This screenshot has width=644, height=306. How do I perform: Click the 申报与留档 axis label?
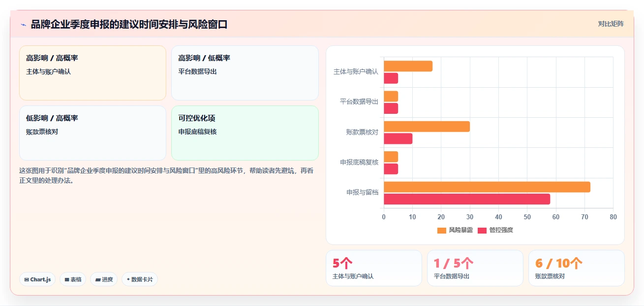362,193
